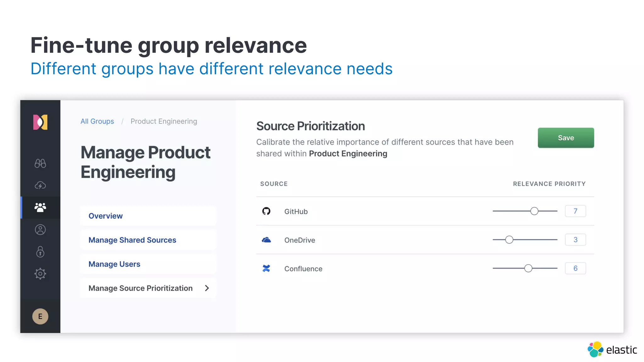Click the Workplace Search logo in sidebar

coord(40,122)
